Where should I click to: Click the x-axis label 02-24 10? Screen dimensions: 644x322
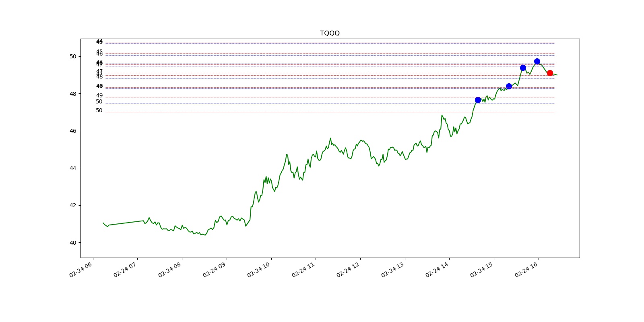(259, 270)
